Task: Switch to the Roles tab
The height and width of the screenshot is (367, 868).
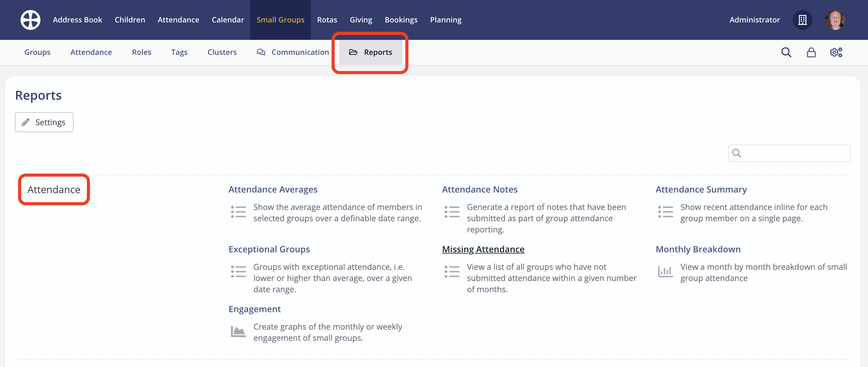Action: click(141, 52)
